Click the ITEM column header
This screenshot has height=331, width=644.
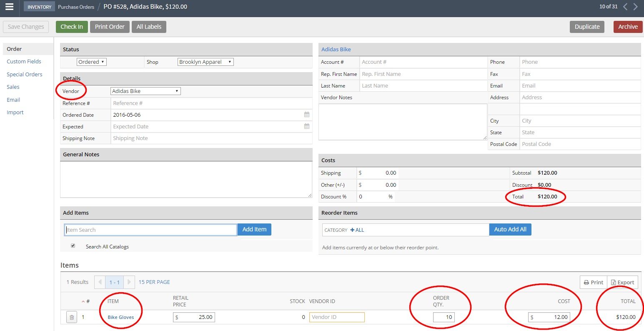113,301
